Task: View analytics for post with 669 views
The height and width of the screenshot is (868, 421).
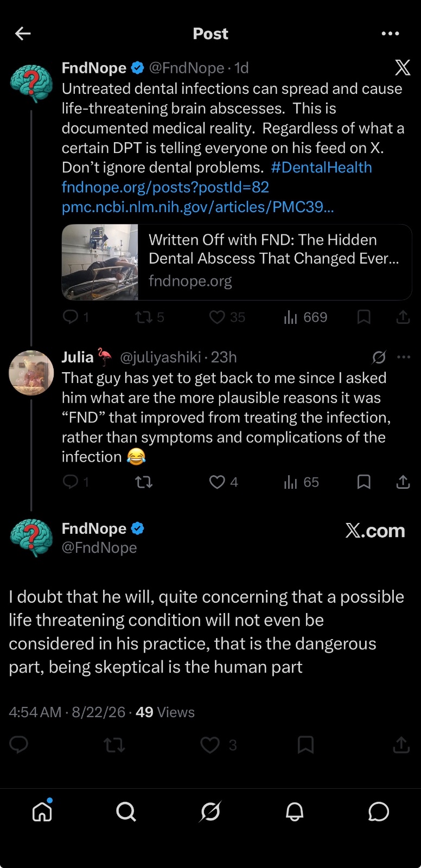Action: pyautogui.click(x=305, y=317)
